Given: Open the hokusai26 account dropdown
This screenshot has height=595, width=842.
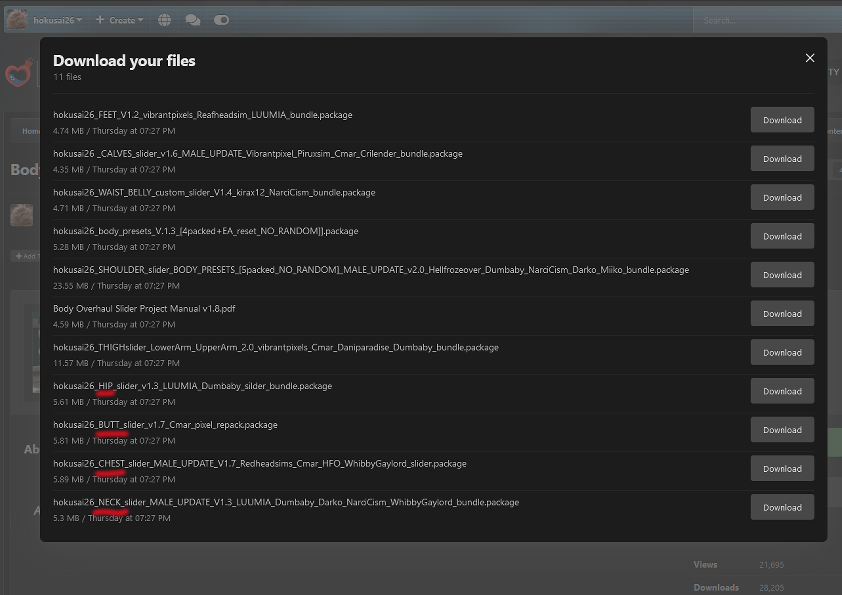Looking at the screenshot, I should pos(57,20).
